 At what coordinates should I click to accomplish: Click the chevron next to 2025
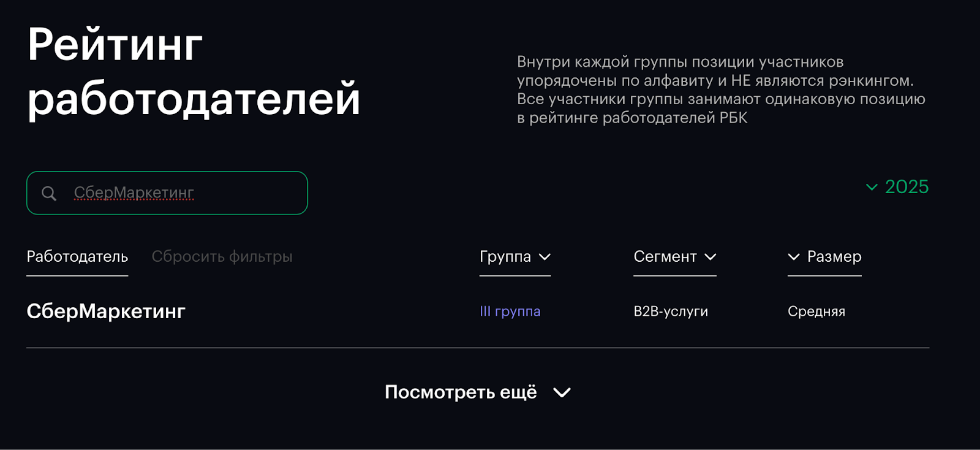tap(872, 187)
